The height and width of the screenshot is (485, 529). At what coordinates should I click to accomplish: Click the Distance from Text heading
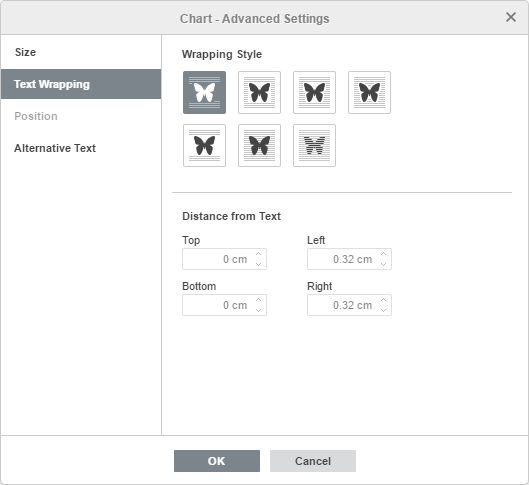pyautogui.click(x=231, y=216)
